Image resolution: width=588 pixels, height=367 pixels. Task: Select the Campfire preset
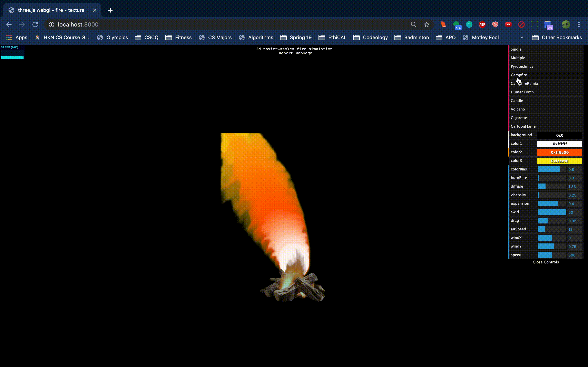pyautogui.click(x=519, y=75)
